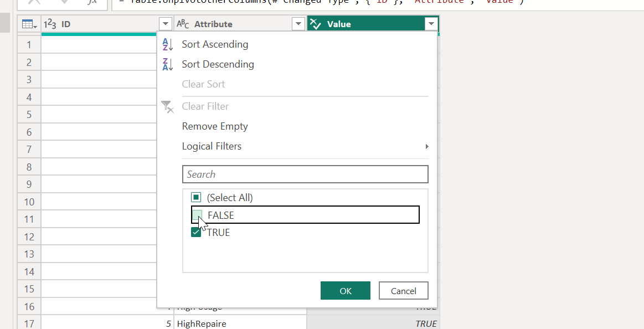Screen dimensions: 644x329
Task: Select row number 1
Action: (29, 45)
